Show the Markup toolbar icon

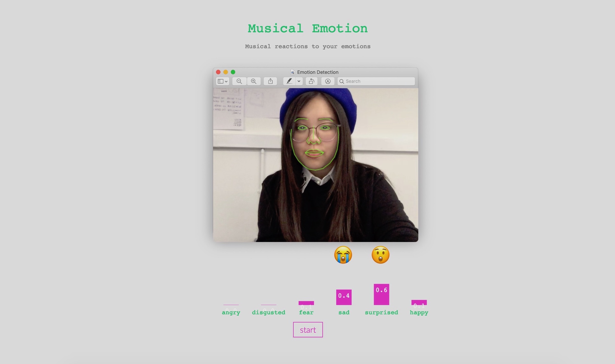(x=328, y=81)
